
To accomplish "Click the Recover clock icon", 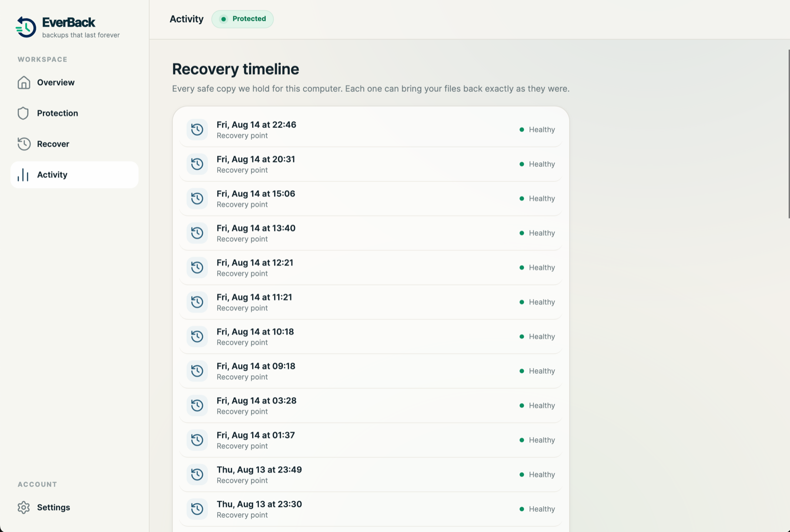I will point(24,144).
